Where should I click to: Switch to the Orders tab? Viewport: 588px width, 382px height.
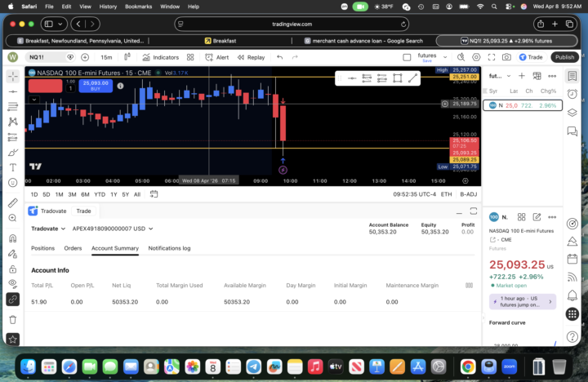click(73, 248)
